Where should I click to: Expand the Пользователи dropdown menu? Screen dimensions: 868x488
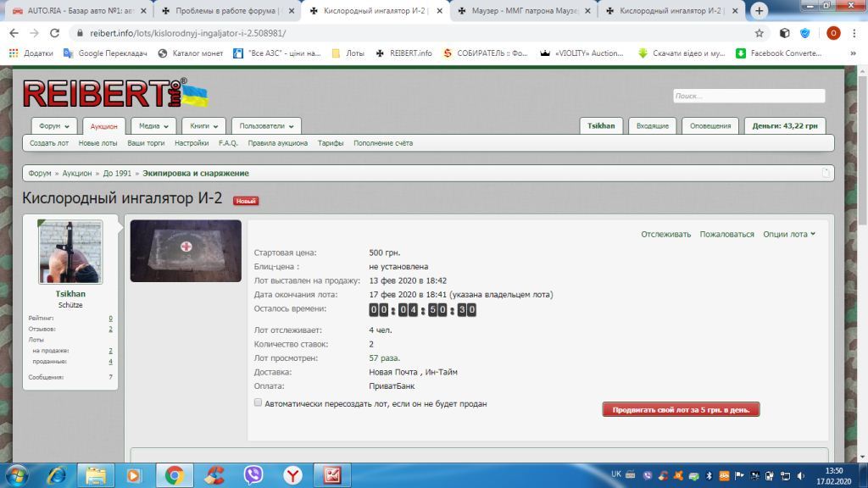[x=266, y=126]
